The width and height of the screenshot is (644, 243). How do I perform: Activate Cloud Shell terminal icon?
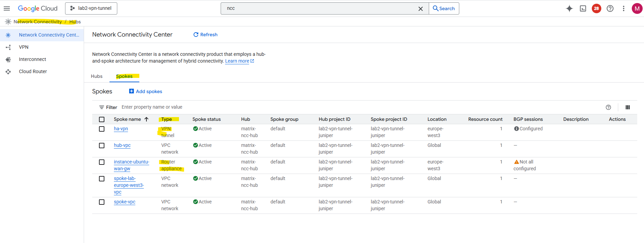pos(583,8)
